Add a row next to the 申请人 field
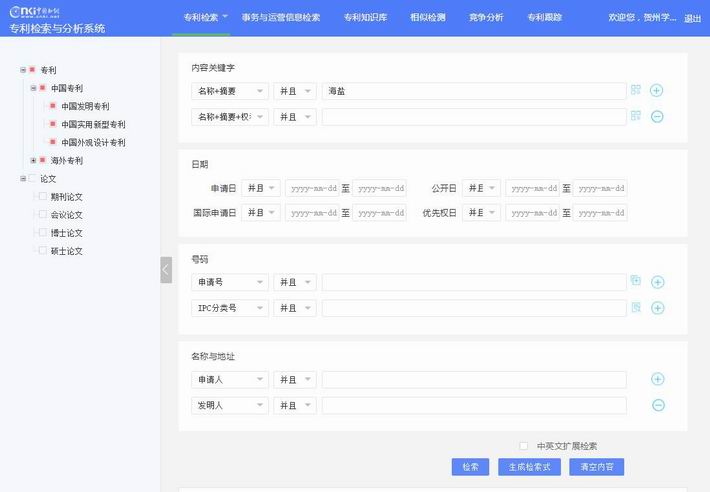The width and height of the screenshot is (710, 492). pos(657,380)
